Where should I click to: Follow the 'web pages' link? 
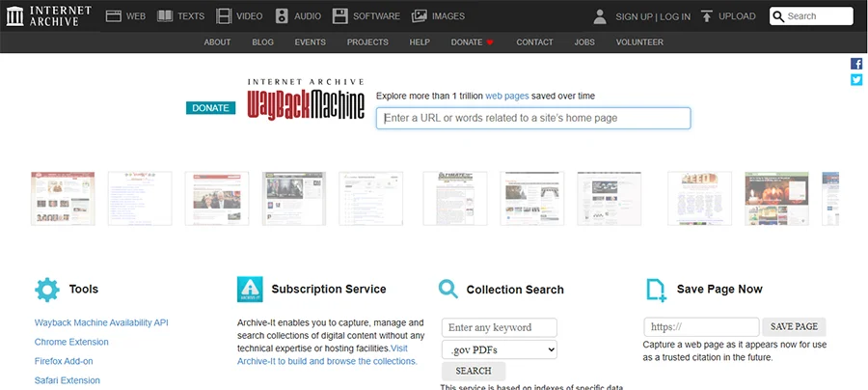[x=507, y=96]
